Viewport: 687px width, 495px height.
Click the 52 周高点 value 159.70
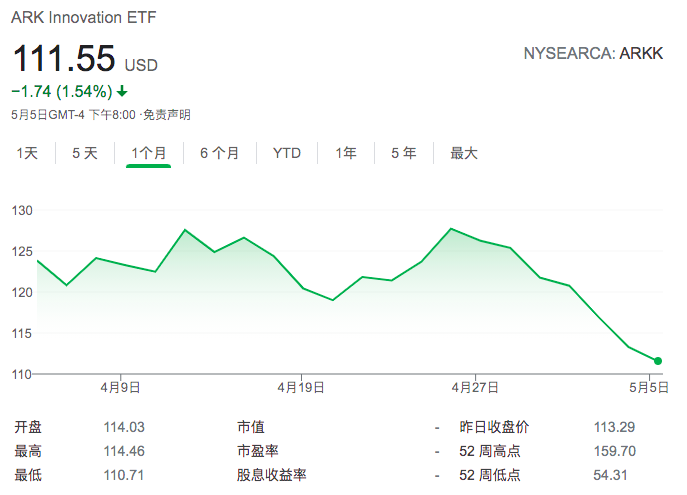(615, 451)
